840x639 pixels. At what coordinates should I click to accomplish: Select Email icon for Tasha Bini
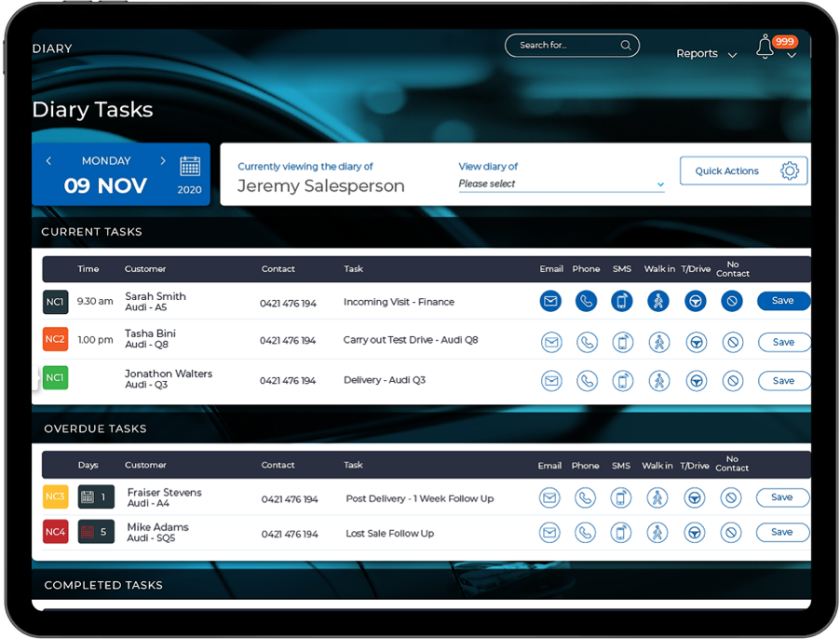pos(551,343)
